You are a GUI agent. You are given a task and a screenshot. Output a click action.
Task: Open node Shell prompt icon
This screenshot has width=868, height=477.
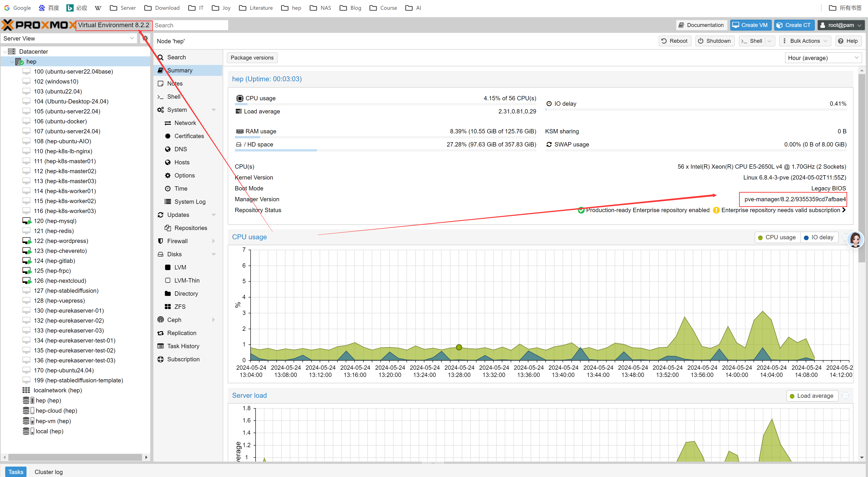click(x=160, y=97)
